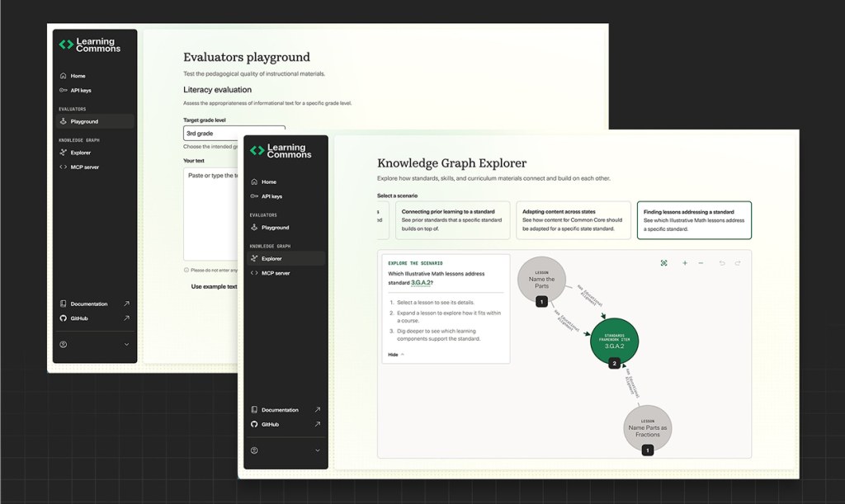Click Documentation external arrow icon in Evaluators window
This screenshot has height=504, width=845.
126,304
